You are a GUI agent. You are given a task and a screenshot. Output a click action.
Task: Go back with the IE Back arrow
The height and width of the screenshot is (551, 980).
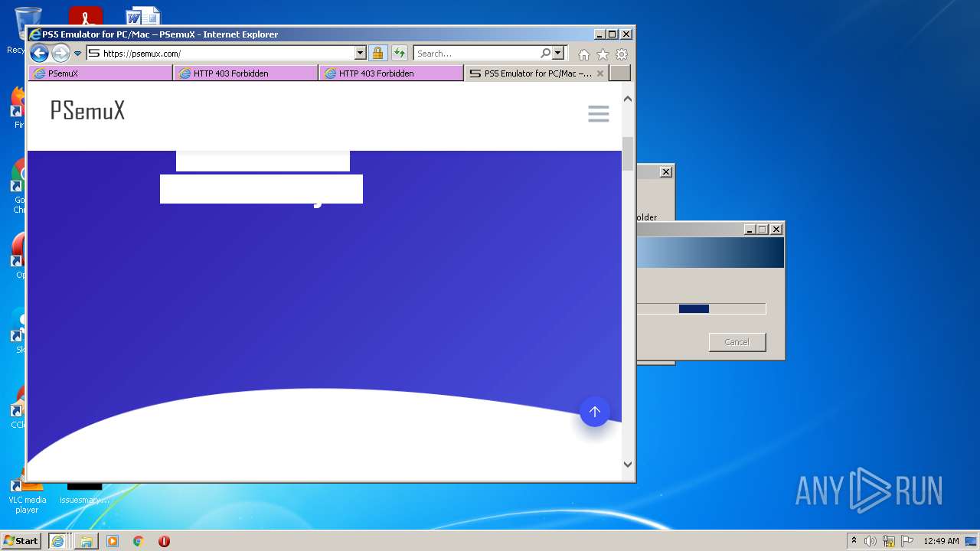pyautogui.click(x=39, y=54)
